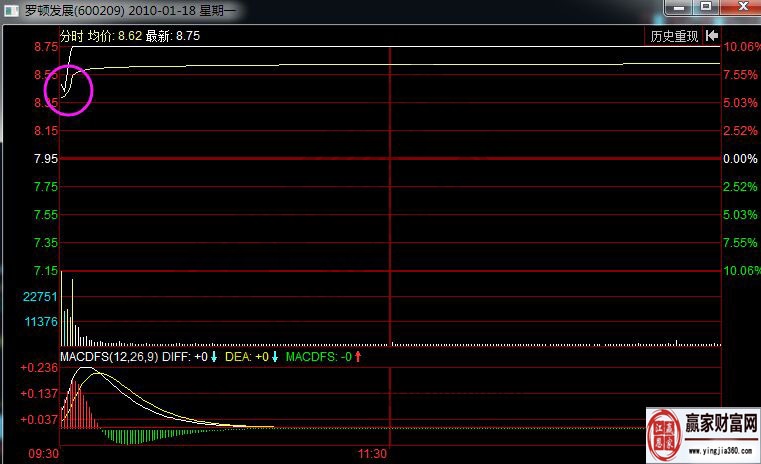The image size is (761, 464).
Task: Click the 历史重现 replay button
Action: pyautogui.click(x=675, y=36)
